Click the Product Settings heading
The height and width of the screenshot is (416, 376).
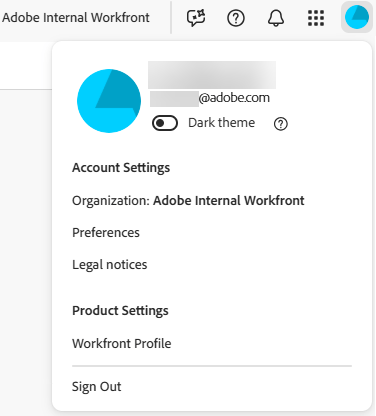tap(120, 311)
